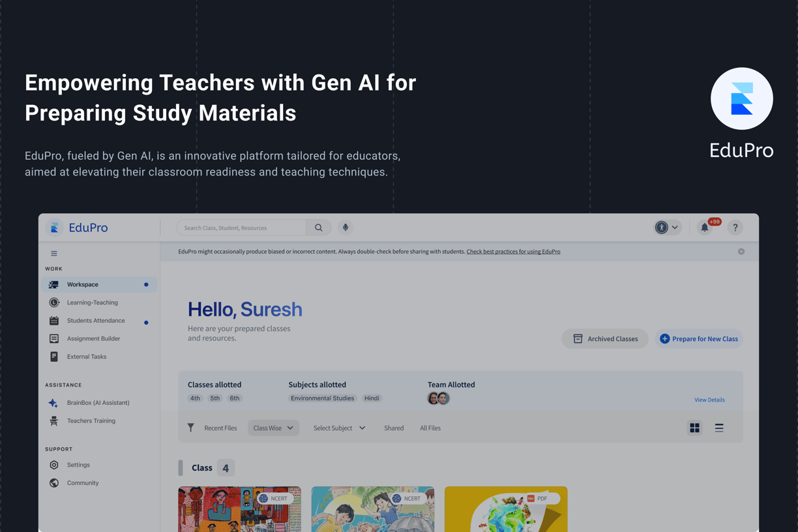Activate the microphone voice search

point(346,228)
